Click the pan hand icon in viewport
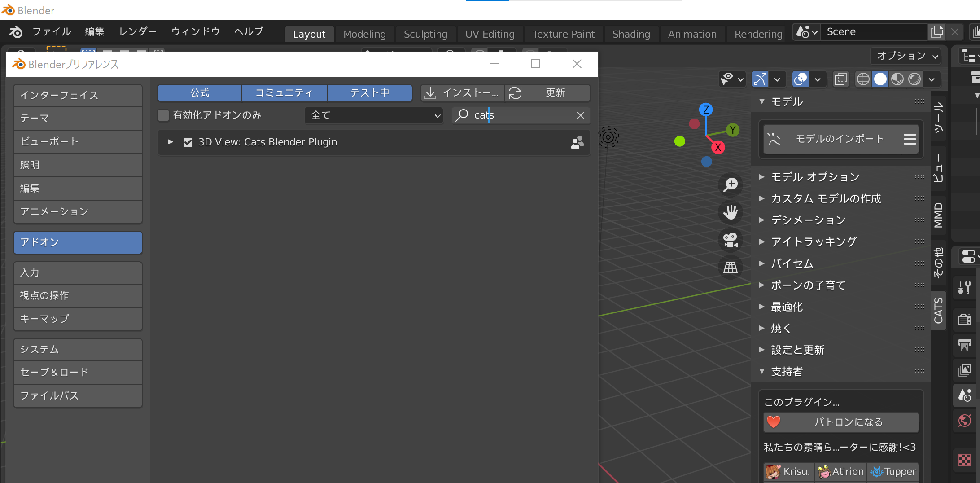The image size is (980, 483). pos(731,212)
